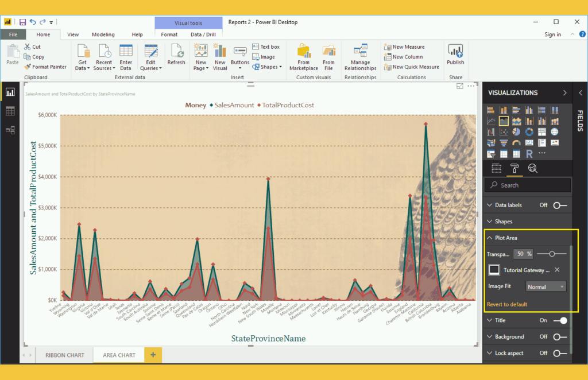588x380 pixels.
Task: Click Revert to default link
Action: point(507,304)
